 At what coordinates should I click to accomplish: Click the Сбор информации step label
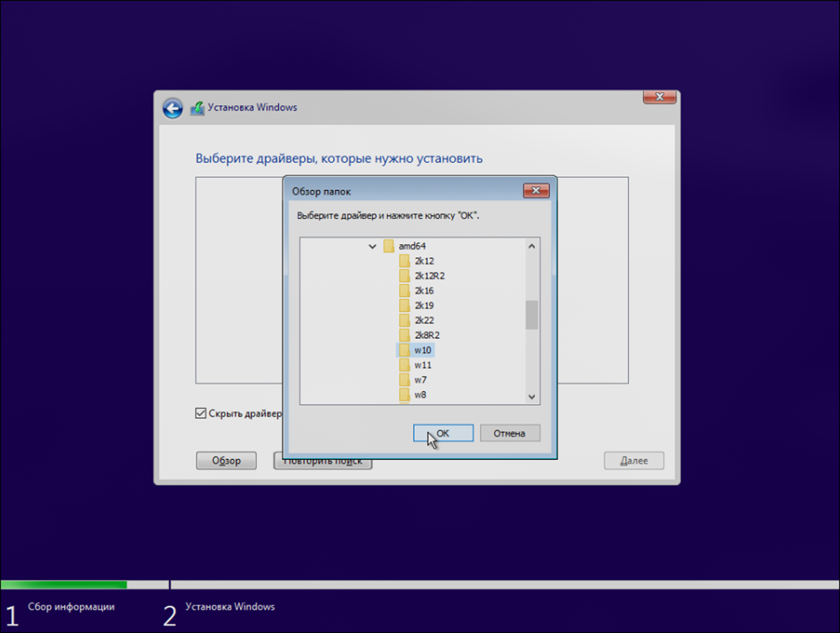[x=71, y=607]
